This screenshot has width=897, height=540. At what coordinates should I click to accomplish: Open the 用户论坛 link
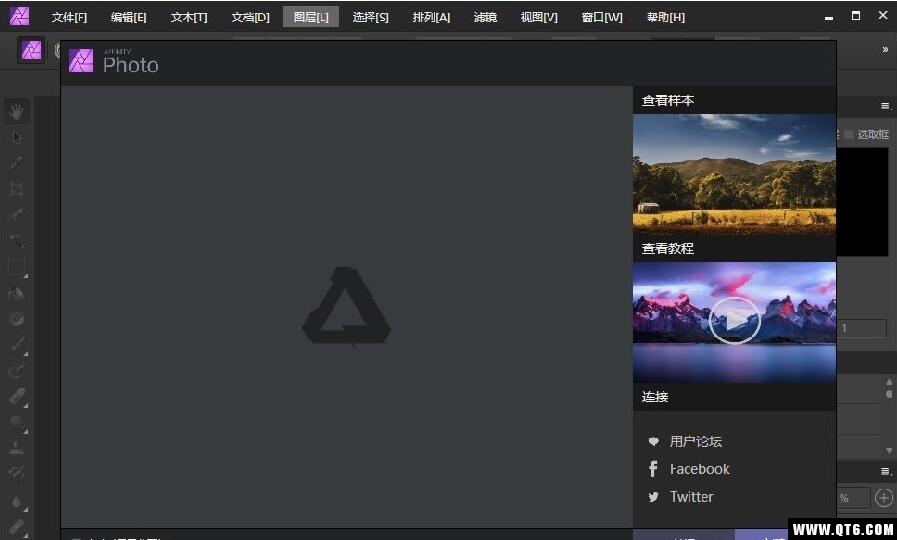[695, 441]
